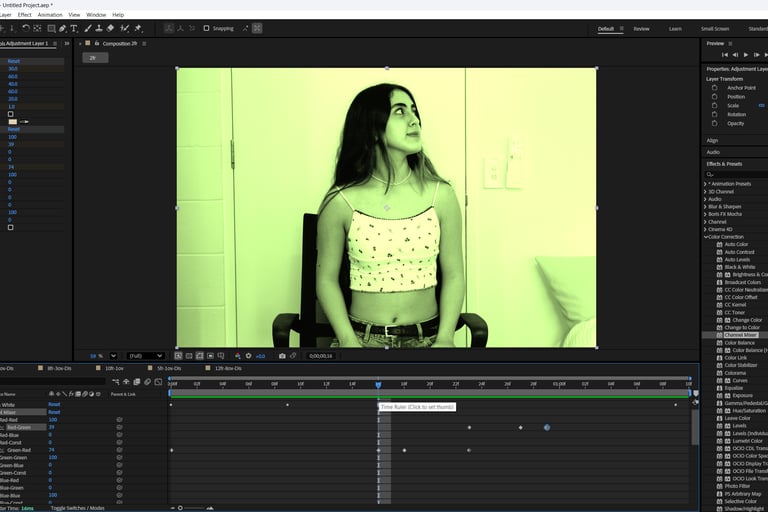Click the Channel Mixer effect icon in Effects list

pyautogui.click(x=720, y=335)
